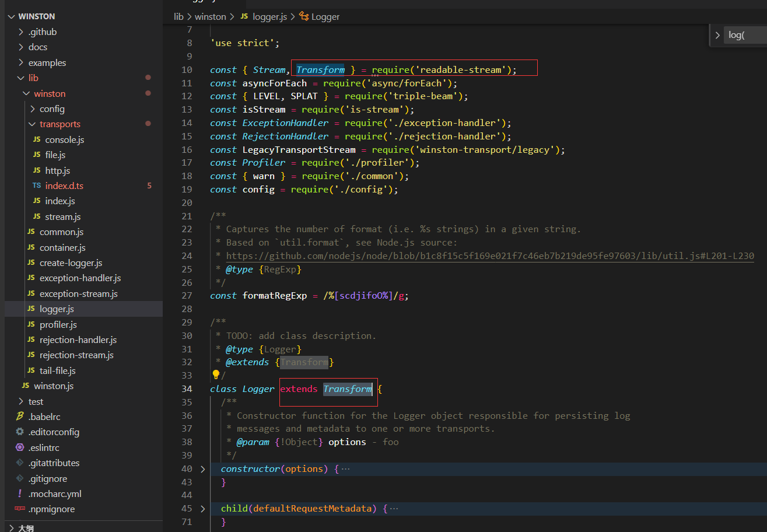This screenshot has width=767, height=532.
Task: Open .gitignore file in explorer
Action: (x=48, y=478)
